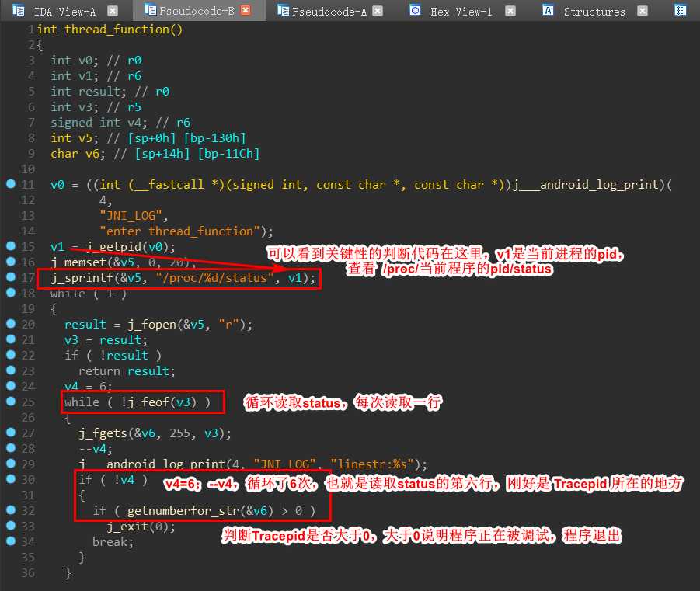The image size is (700, 591).
Task: Open the Structures tab
Action: (594, 11)
